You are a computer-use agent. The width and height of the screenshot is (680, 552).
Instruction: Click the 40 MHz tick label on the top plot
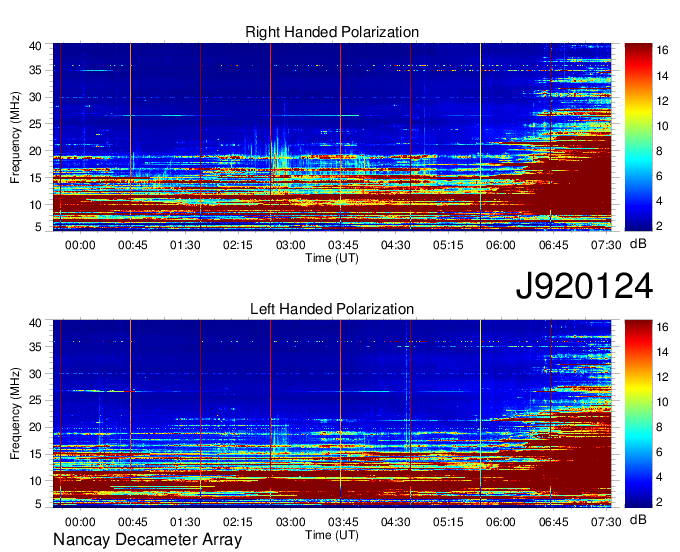[x=35, y=46]
